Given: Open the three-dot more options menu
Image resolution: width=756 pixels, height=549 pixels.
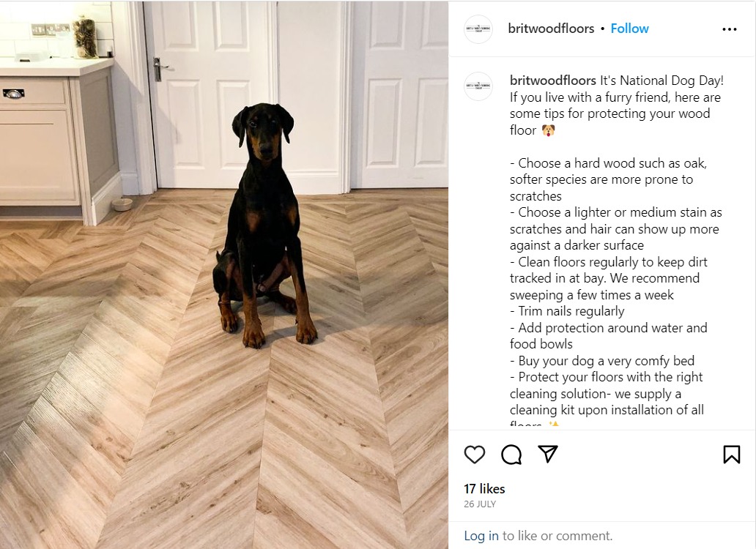Looking at the screenshot, I should coord(730,29).
